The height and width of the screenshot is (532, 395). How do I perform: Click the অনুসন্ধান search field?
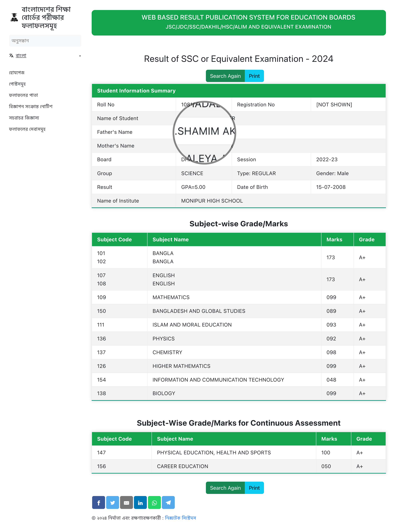[x=45, y=41]
